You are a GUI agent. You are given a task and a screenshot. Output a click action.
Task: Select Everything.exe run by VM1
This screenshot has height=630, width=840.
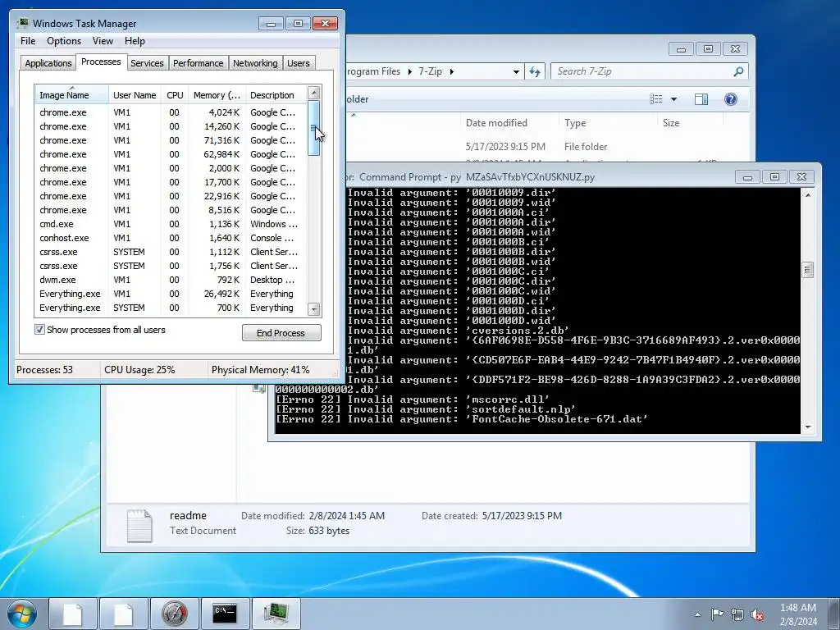tap(171, 294)
